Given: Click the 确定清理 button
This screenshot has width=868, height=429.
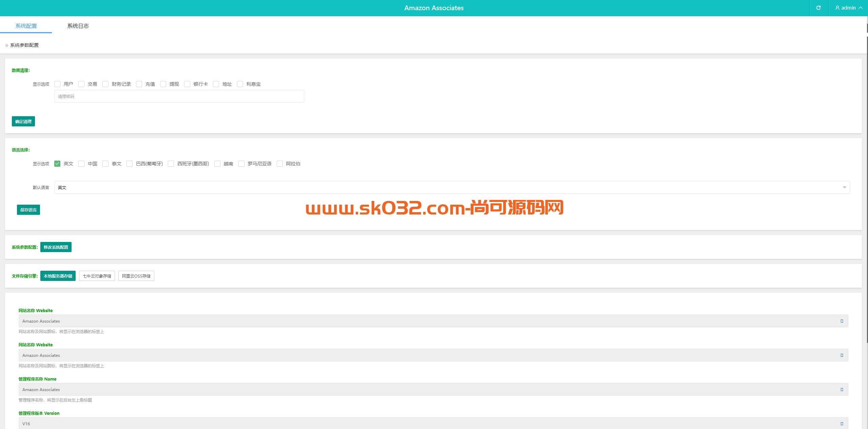Looking at the screenshot, I should point(23,121).
